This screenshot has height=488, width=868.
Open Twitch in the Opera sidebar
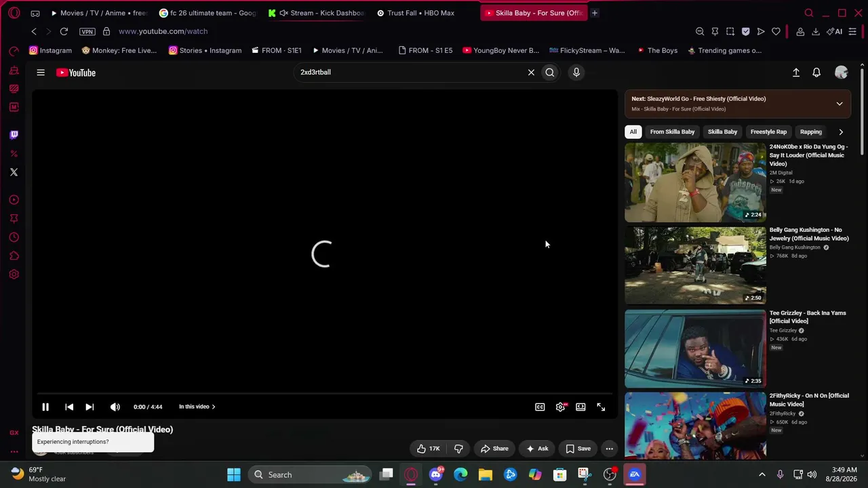tap(14, 135)
